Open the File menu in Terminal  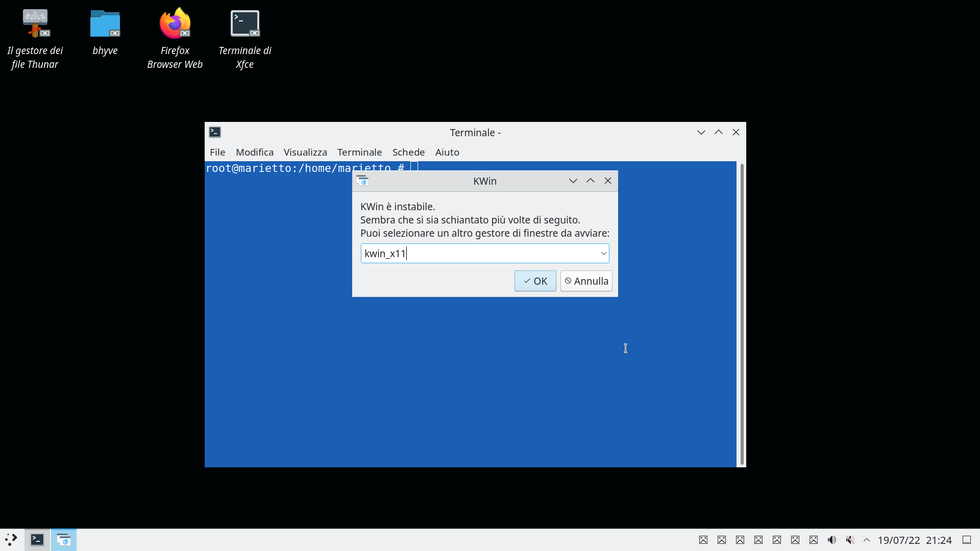pos(217,152)
